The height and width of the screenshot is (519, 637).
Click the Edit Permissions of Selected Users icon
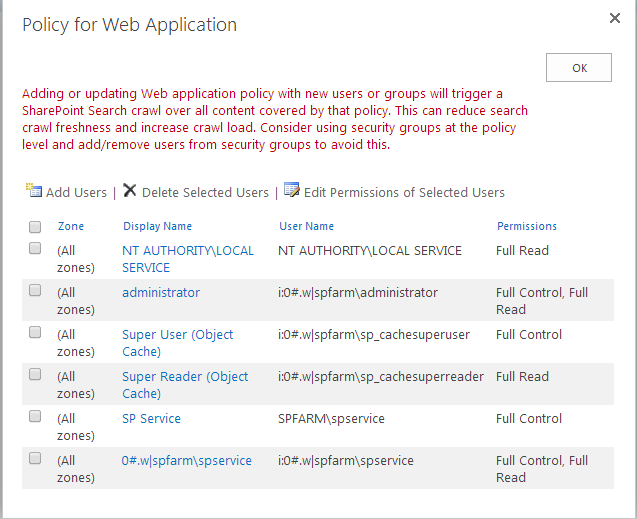(x=292, y=191)
